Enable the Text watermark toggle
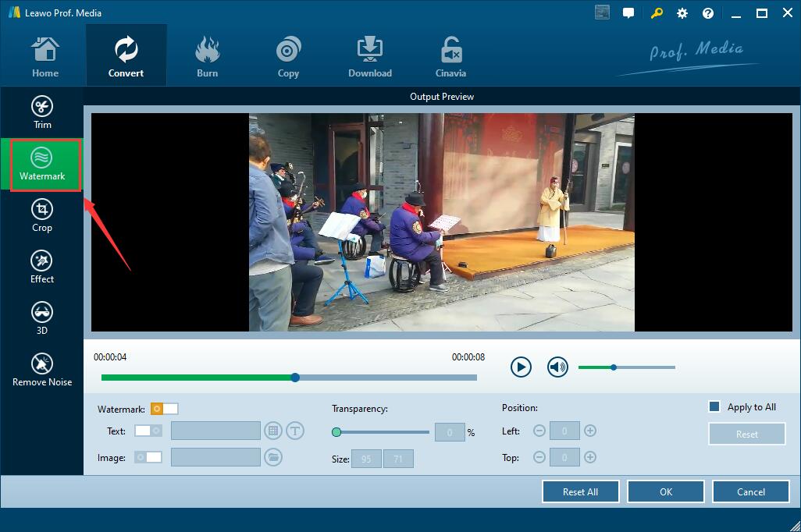 coord(148,431)
